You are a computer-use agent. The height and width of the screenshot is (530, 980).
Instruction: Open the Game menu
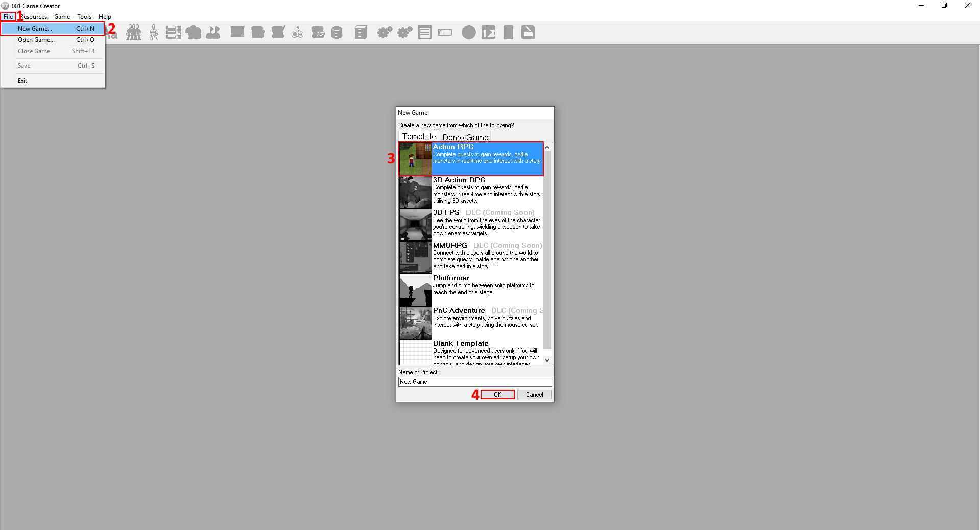[62, 17]
